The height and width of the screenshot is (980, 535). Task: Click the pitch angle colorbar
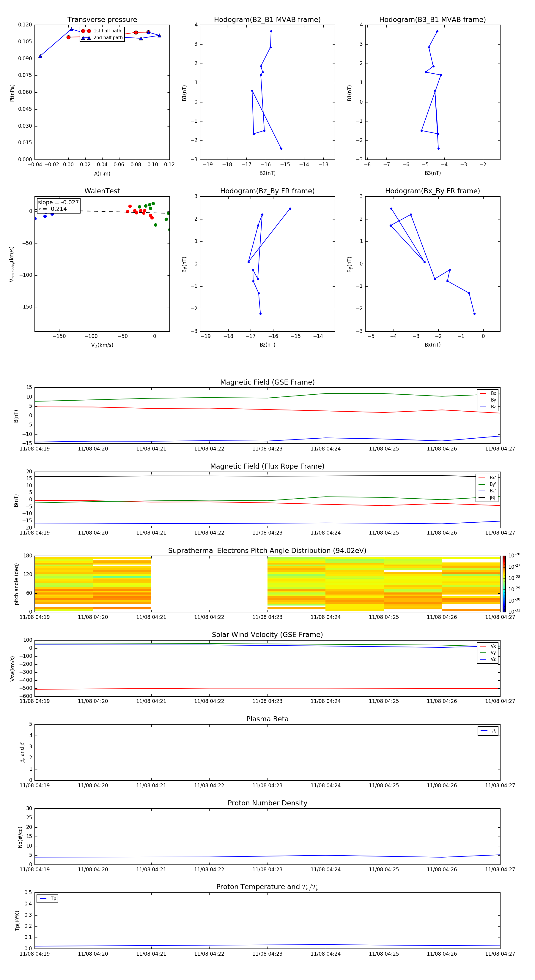(504, 584)
